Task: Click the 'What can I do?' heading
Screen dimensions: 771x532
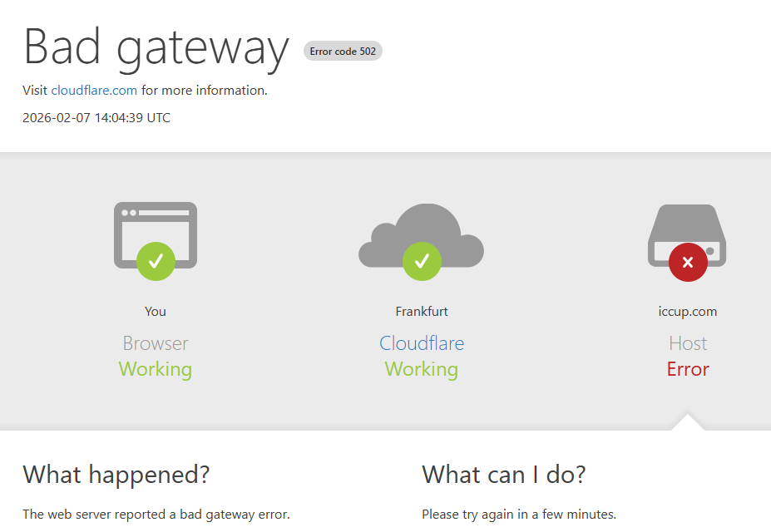Action: tap(504, 475)
